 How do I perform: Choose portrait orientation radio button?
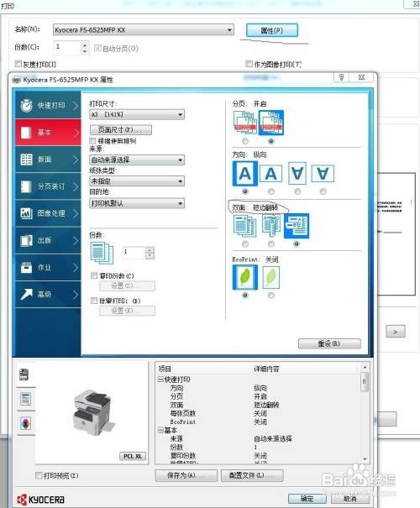click(245, 191)
